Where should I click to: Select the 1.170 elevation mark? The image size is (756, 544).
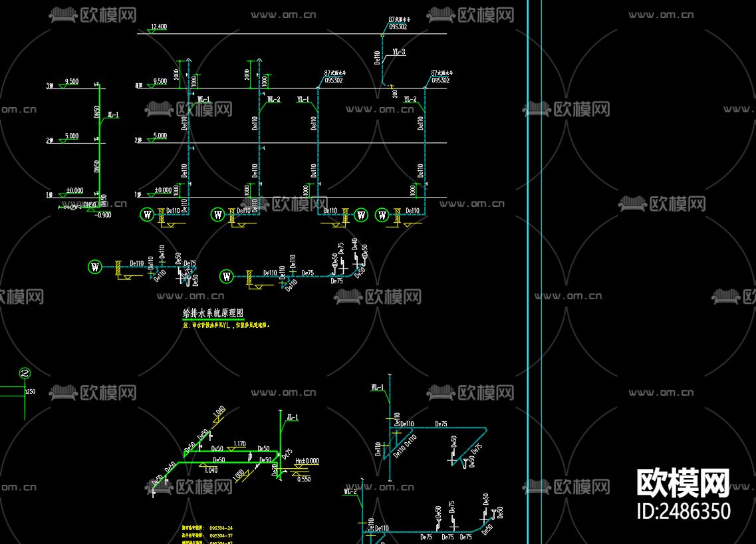(239, 444)
